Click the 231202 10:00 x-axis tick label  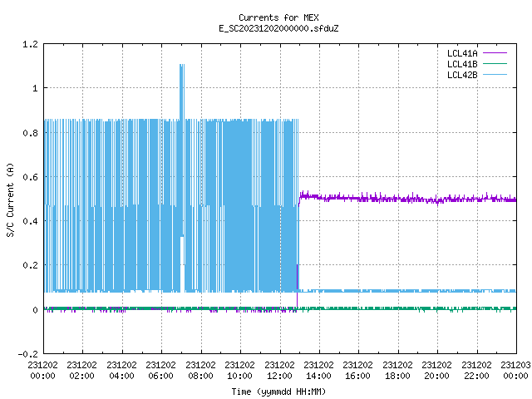[x=239, y=371]
